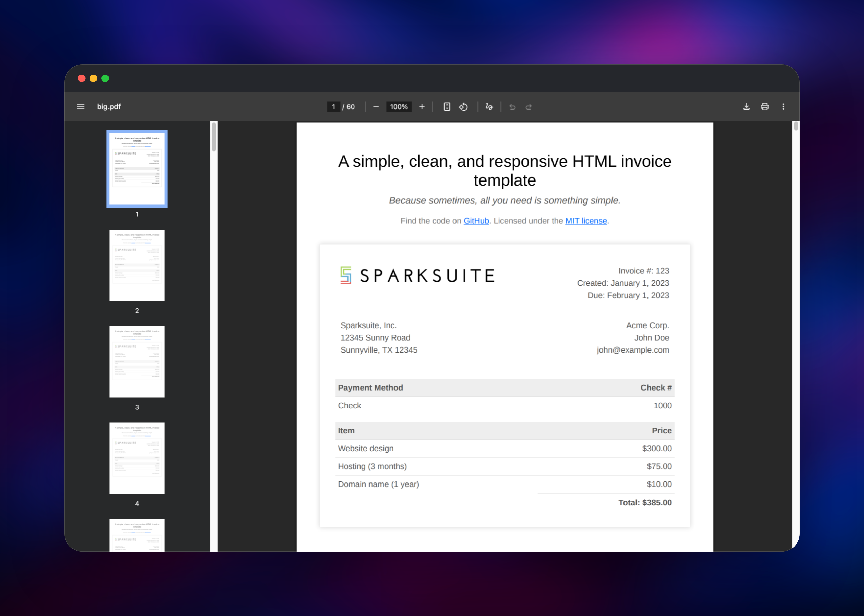864x616 pixels.
Task: Click the invoice heading text
Action: [505, 171]
